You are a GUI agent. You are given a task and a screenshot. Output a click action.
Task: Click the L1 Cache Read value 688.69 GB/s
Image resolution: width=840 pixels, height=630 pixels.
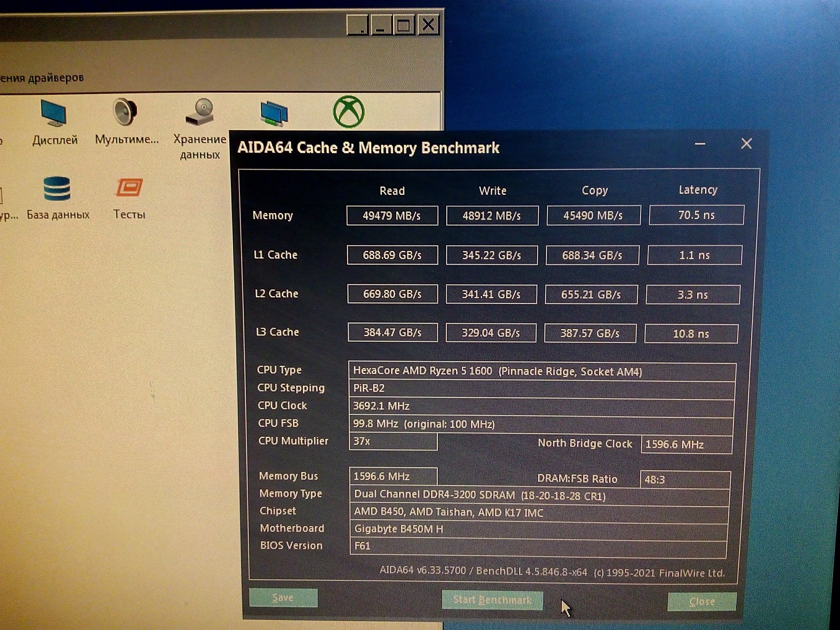(392, 255)
